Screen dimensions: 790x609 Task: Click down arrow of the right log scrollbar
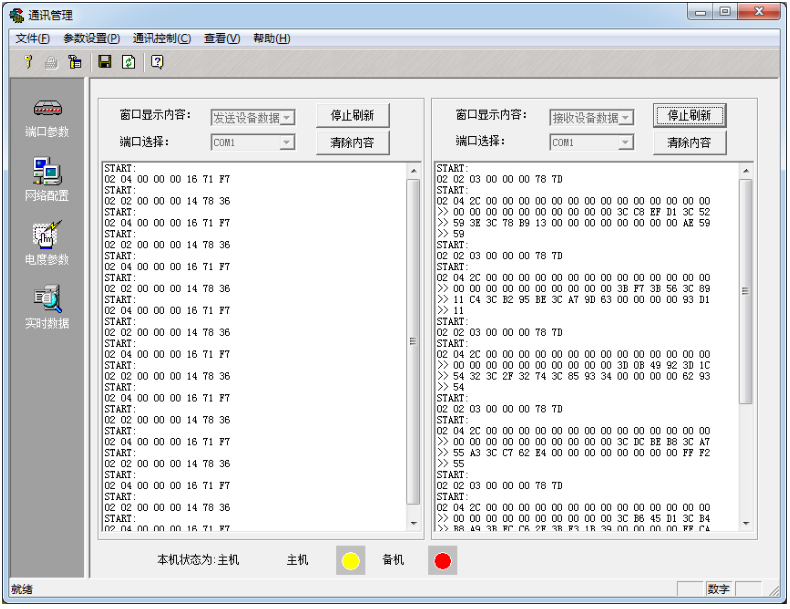pyautogui.click(x=745, y=523)
